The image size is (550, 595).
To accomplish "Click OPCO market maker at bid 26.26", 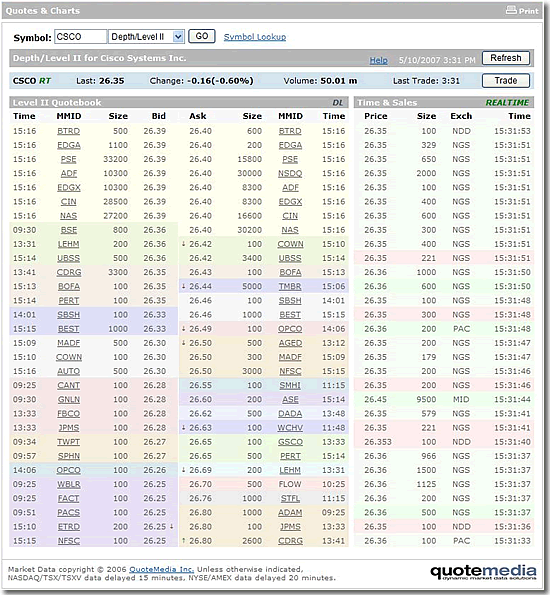I will pos(68,470).
